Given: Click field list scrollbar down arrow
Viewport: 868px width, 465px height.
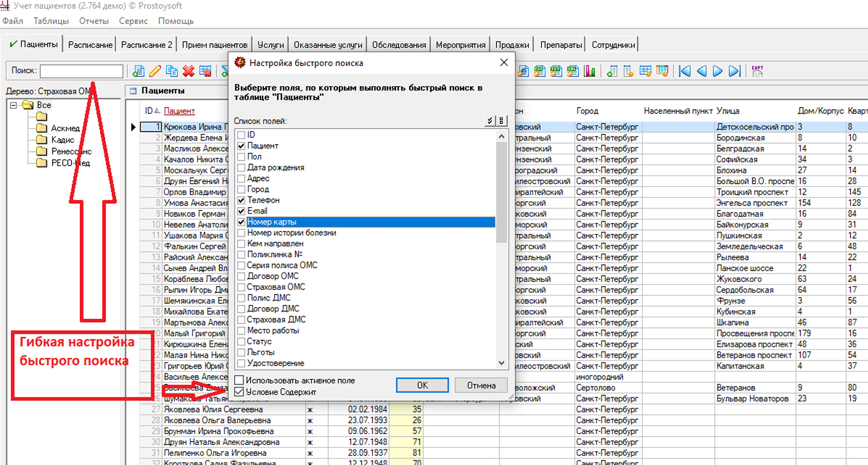Looking at the screenshot, I should [501, 363].
